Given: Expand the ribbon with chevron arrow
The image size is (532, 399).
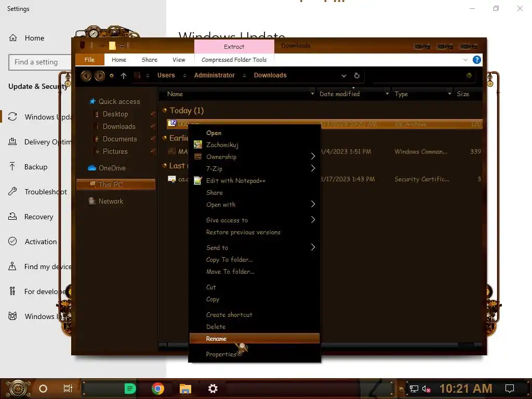Looking at the screenshot, I should click(x=465, y=60).
